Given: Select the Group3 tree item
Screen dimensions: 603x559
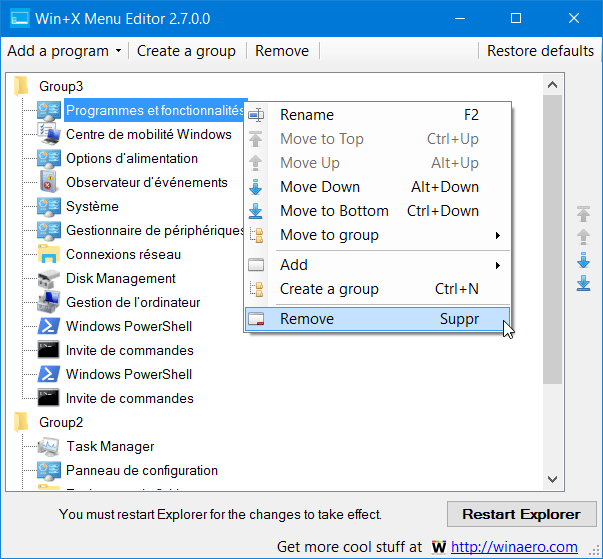Looking at the screenshot, I should tap(61, 86).
